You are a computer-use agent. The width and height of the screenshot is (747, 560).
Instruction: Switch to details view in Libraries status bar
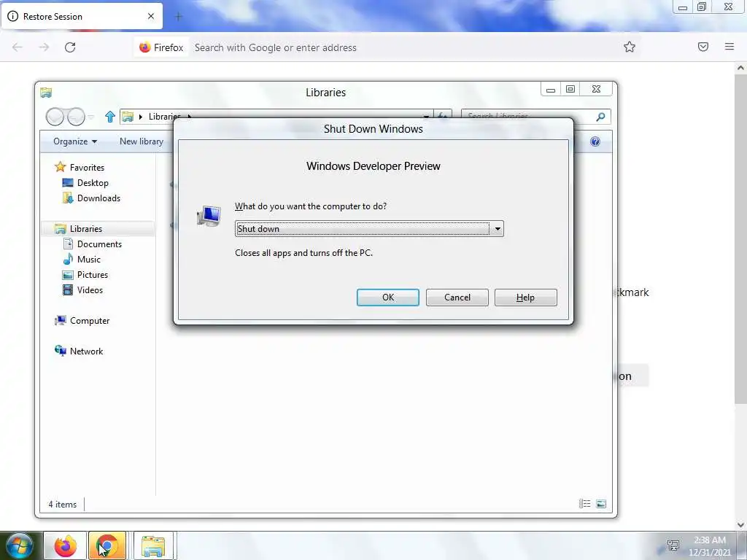click(584, 504)
